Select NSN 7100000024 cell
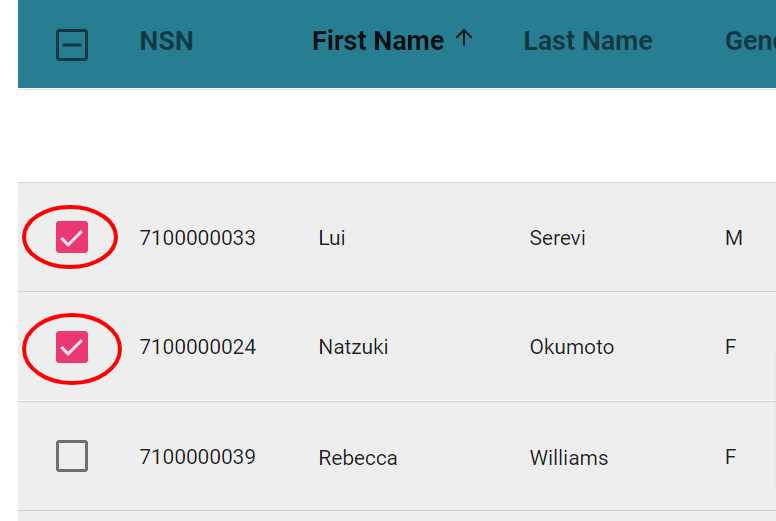This screenshot has height=521, width=776. click(197, 347)
